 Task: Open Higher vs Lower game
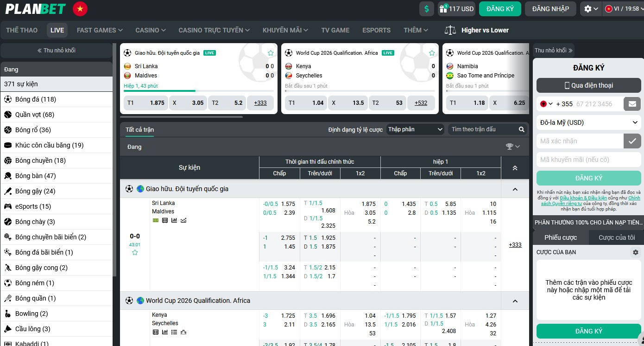tap(476, 30)
